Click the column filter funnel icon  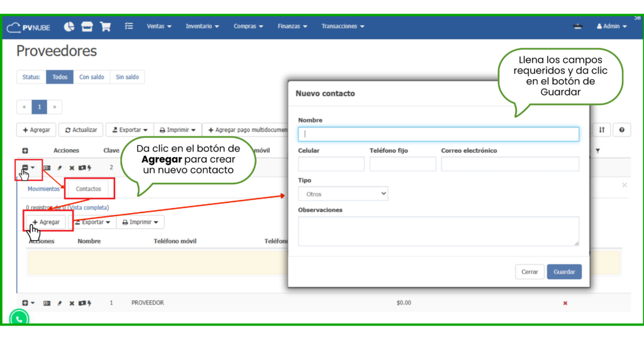pos(597,151)
